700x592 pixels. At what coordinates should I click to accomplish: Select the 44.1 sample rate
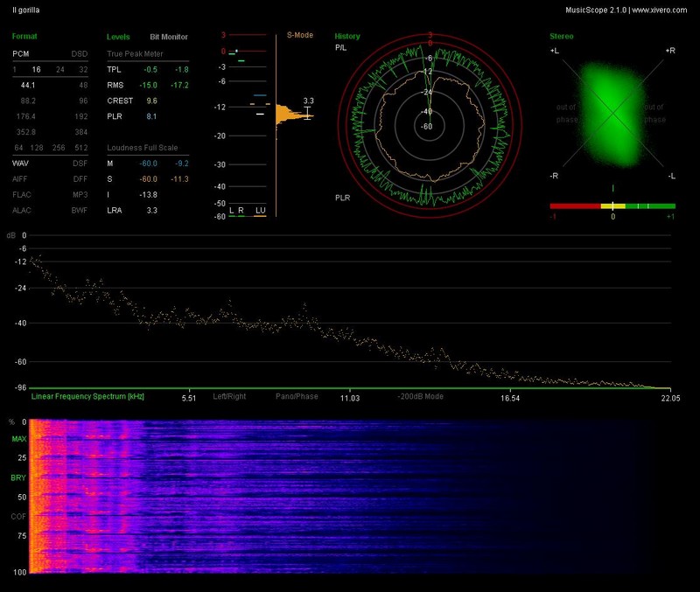[28, 85]
